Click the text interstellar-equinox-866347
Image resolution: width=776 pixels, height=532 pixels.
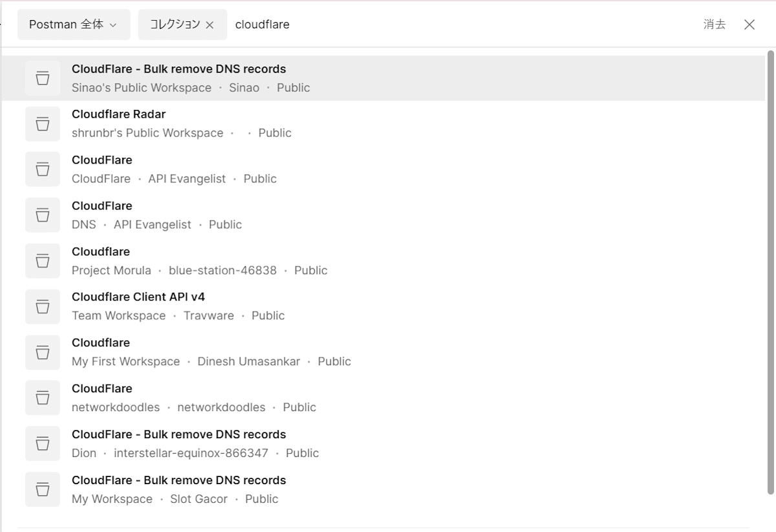pyautogui.click(x=191, y=452)
